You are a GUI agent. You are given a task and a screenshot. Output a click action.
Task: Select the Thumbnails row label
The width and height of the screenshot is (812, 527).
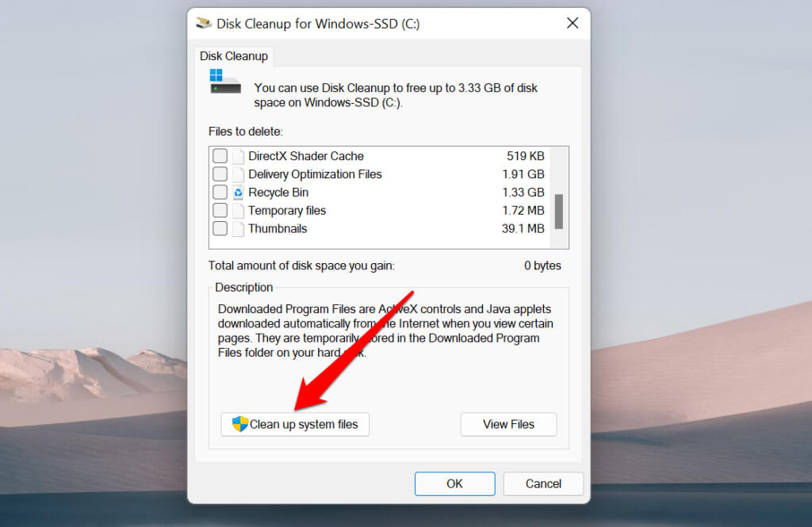click(x=278, y=228)
